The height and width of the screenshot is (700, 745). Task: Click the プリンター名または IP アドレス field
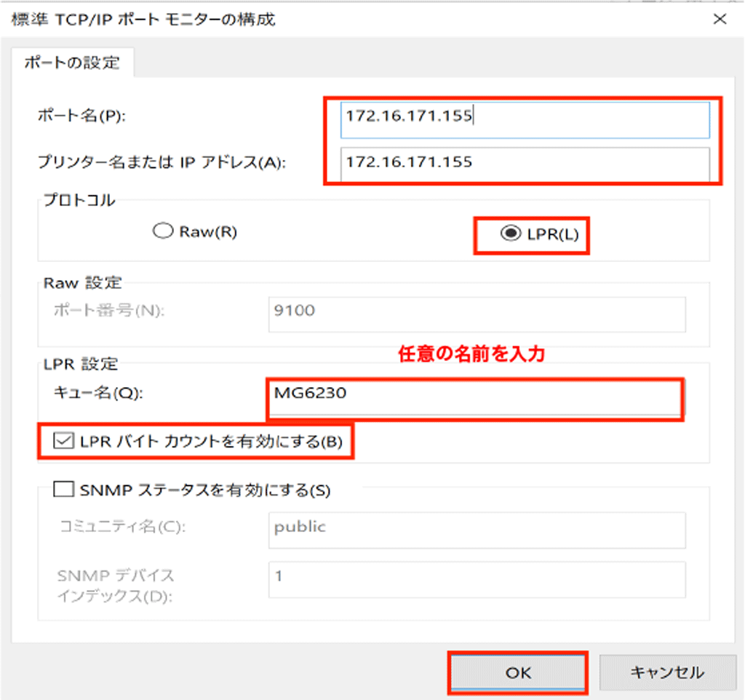tap(524, 162)
